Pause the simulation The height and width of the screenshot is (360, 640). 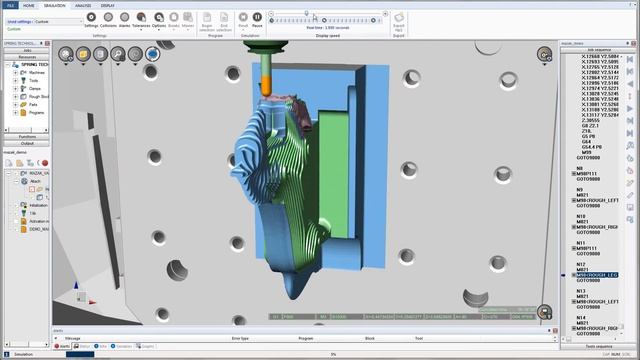point(257,17)
